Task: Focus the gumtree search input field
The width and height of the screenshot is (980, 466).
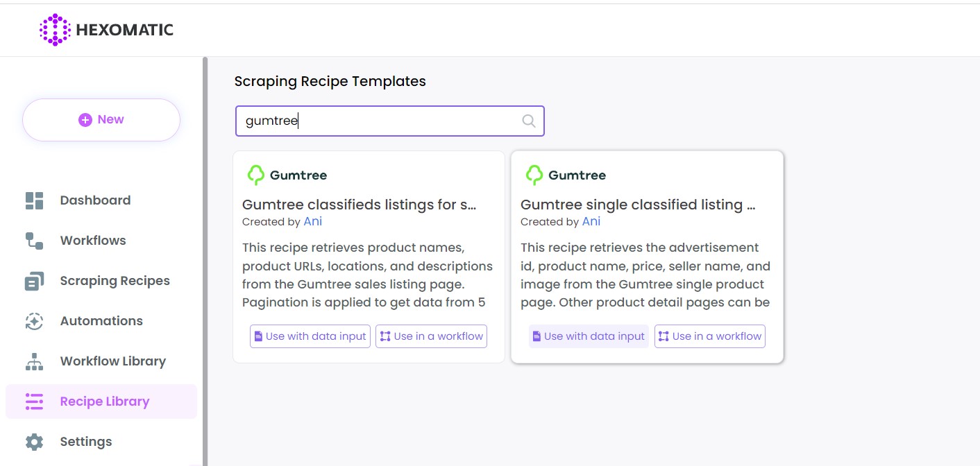Action: [378, 121]
